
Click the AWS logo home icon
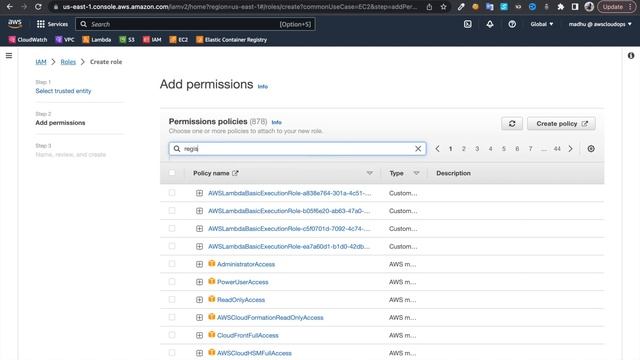pos(15,24)
